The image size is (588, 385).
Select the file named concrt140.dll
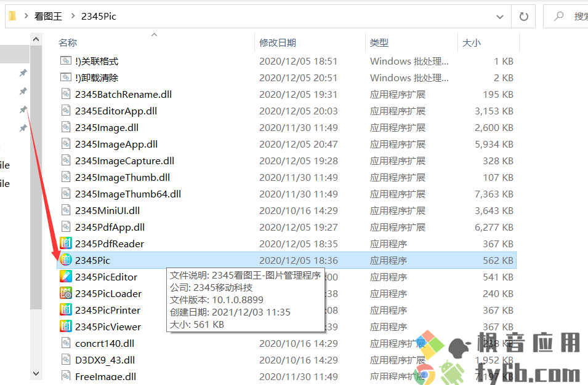point(105,343)
